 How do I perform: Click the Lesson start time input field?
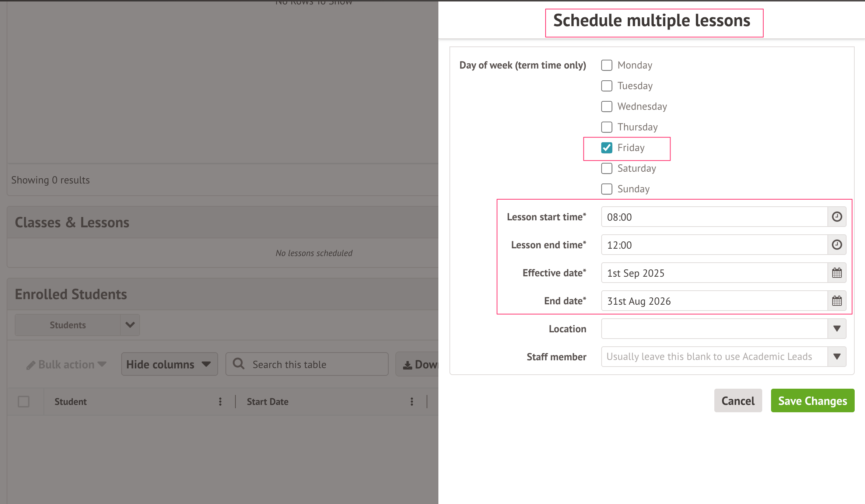point(714,217)
